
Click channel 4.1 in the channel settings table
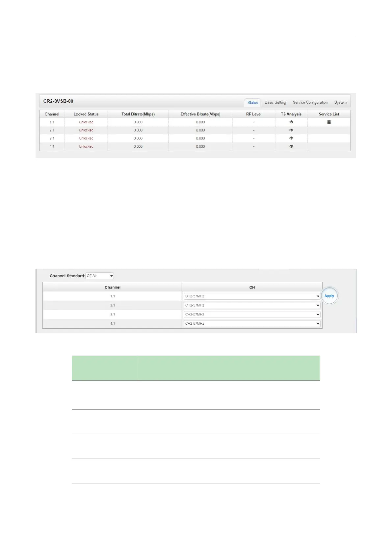point(113,324)
